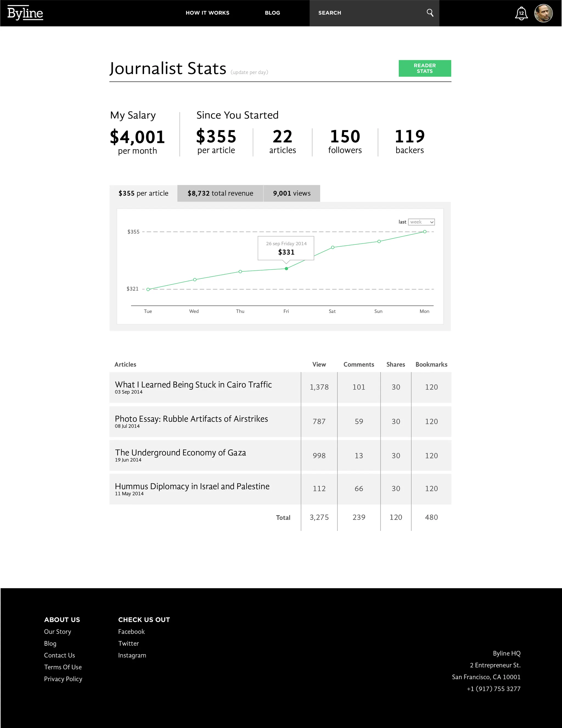The image size is (562, 728).
Task: Switch to the 9,001 views tab
Action: click(x=291, y=193)
